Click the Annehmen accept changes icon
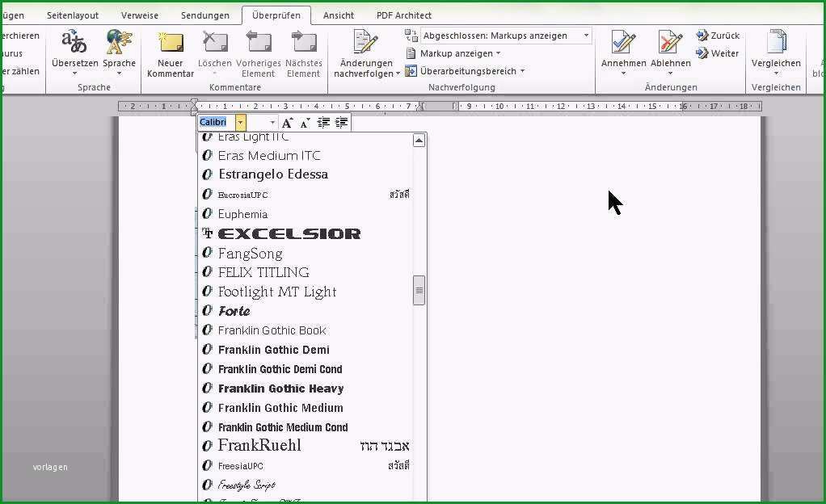Screen dimensions: 826x504 coord(623,42)
